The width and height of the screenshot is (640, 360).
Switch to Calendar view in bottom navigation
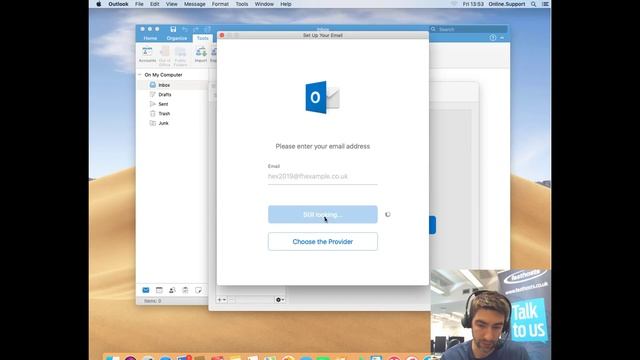pyautogui.click(x=159, y=290)
